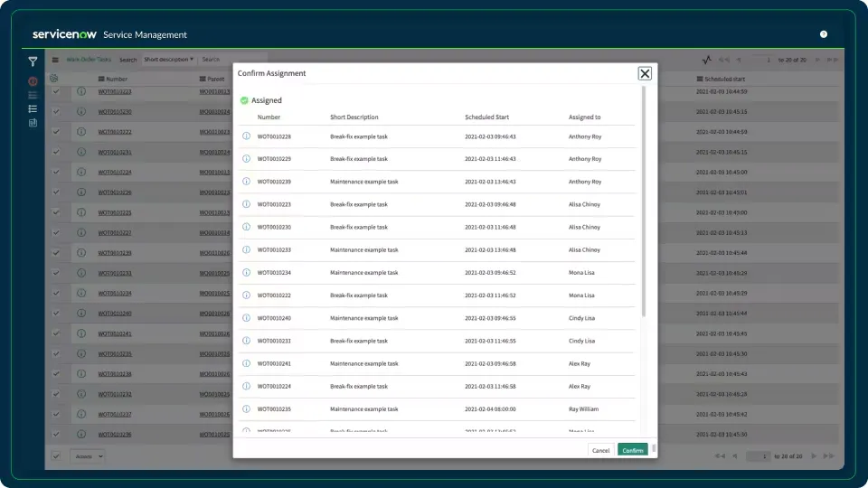The image size is (868, 488).
Task: Click the filter funnel icon in sidebar
Action: pyautogui.click(x=33, y=61)
